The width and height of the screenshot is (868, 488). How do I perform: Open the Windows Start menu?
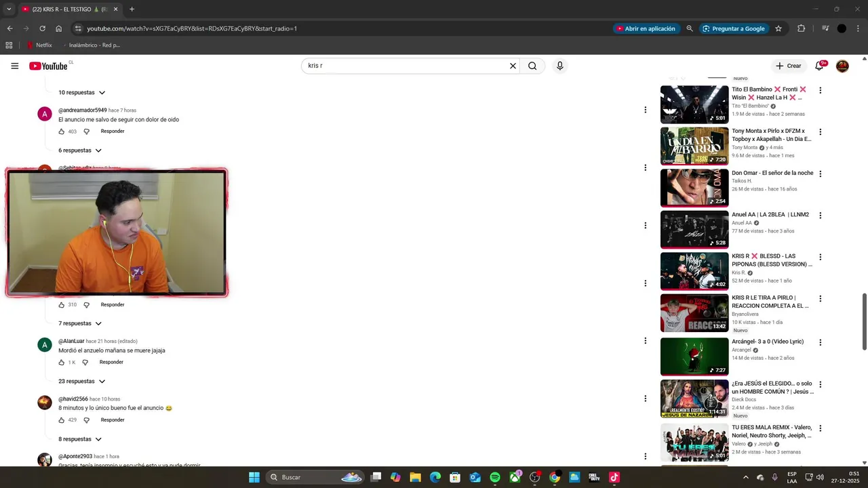click(x=254, y=477)
